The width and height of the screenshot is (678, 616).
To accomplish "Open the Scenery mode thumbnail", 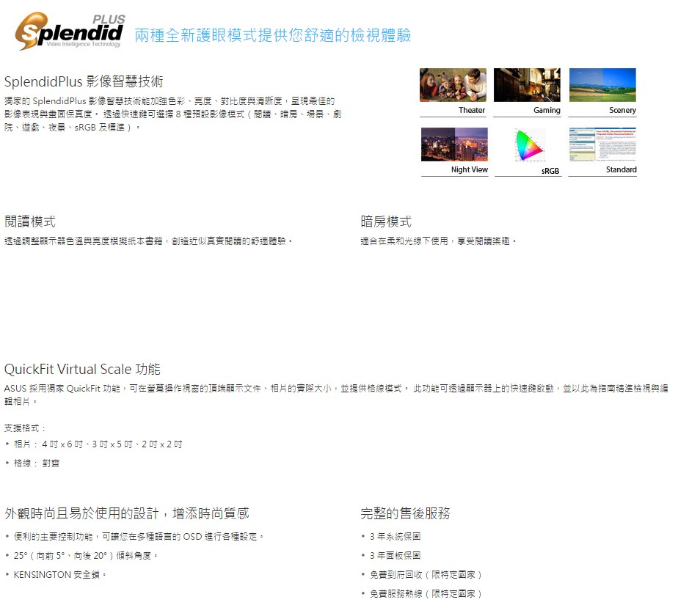I will (x=602, y=85).
